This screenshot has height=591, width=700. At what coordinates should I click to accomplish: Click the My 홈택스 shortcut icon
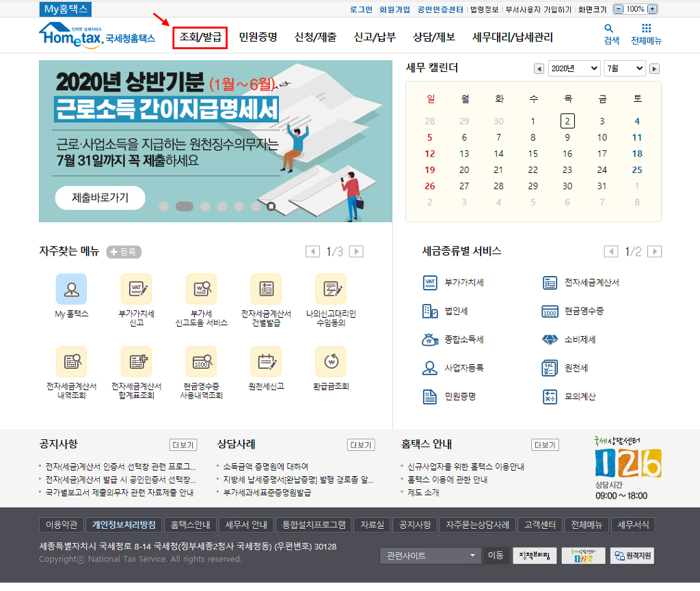71,288
